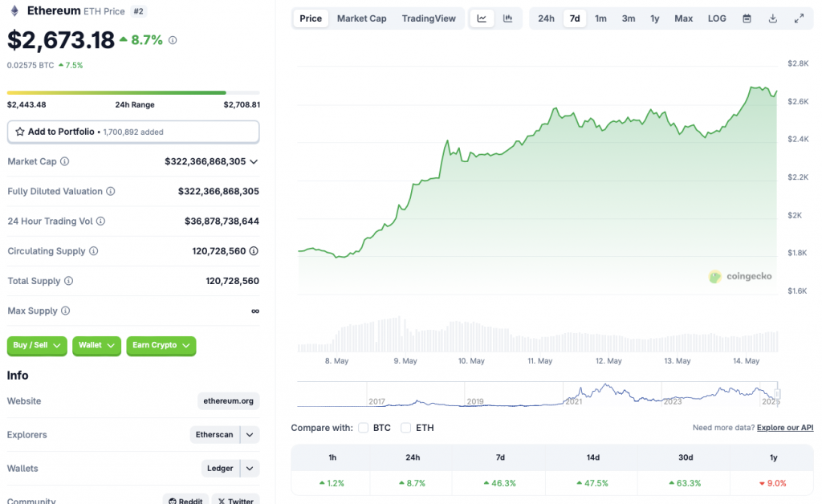The height and width of the screenshot is (504, 822).
Task: Open Ledger wallet link
Action: pyautogui.click(x=220, y=469)
